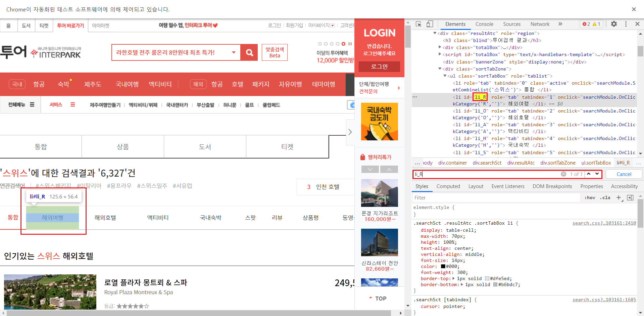Close the DevTools panel
This screenshot has height=316, width=644.
pyautogui.click(x=637, y=24)
